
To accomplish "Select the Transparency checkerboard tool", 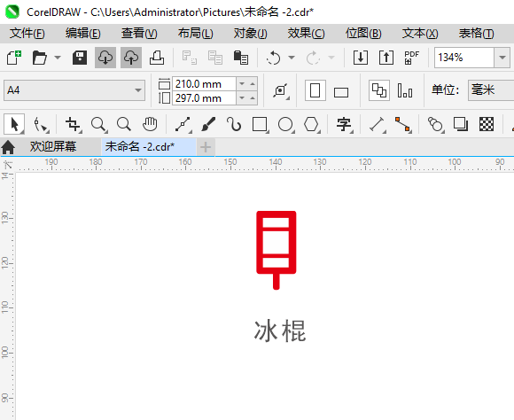I will click(487, 125).
